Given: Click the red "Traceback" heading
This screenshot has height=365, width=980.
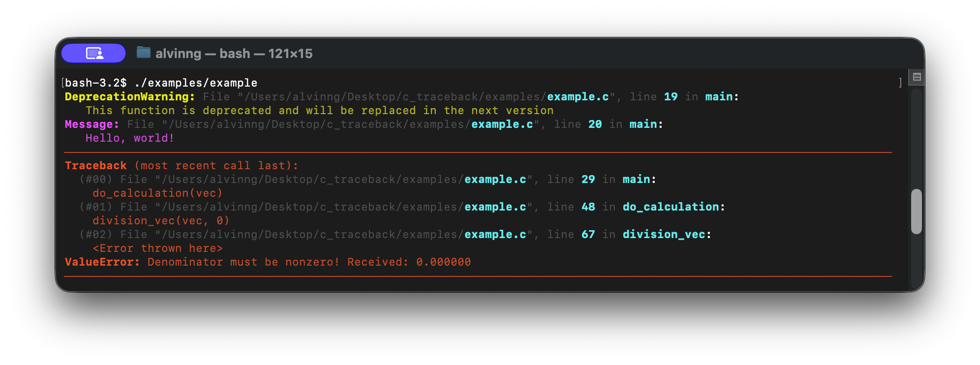Looking at the screenshot, I should 95,165.
